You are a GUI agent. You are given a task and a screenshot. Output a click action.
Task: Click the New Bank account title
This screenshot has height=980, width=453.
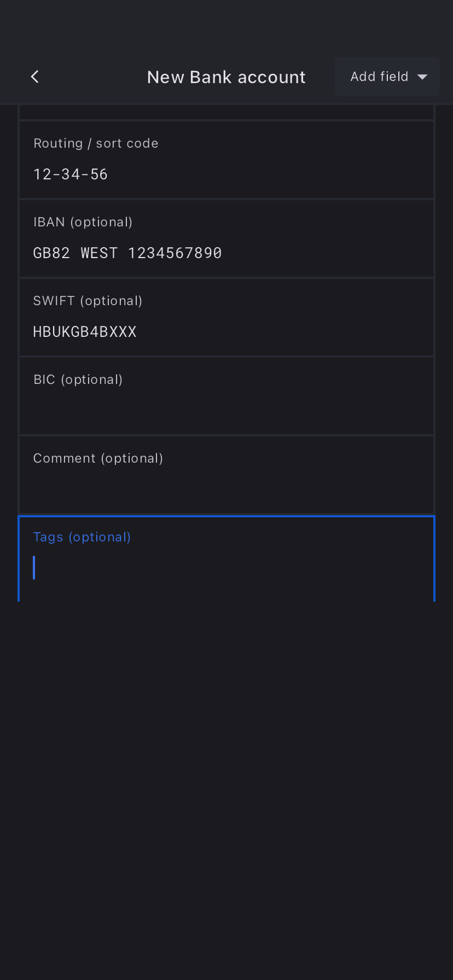(x=226, y=77)
